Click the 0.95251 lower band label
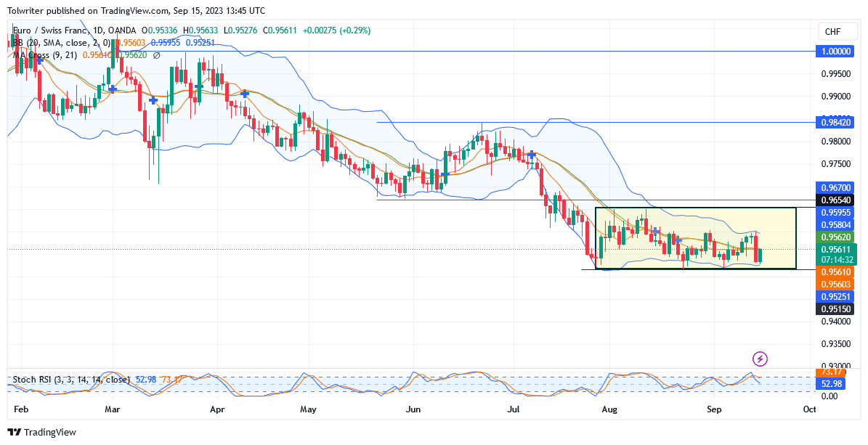The image size is (868, 445). pyautogui.click(x=835, y=296)
